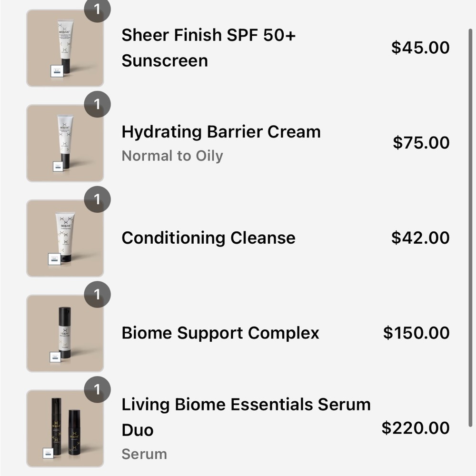View the Living Biome Essentials Serum Duo image

65,427
